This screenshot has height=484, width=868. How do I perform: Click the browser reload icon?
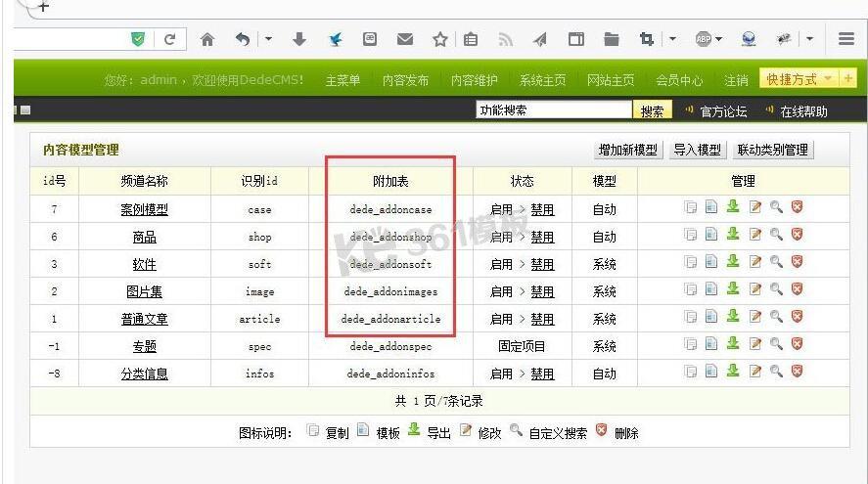pyautogui.click(x=169, y=39)
